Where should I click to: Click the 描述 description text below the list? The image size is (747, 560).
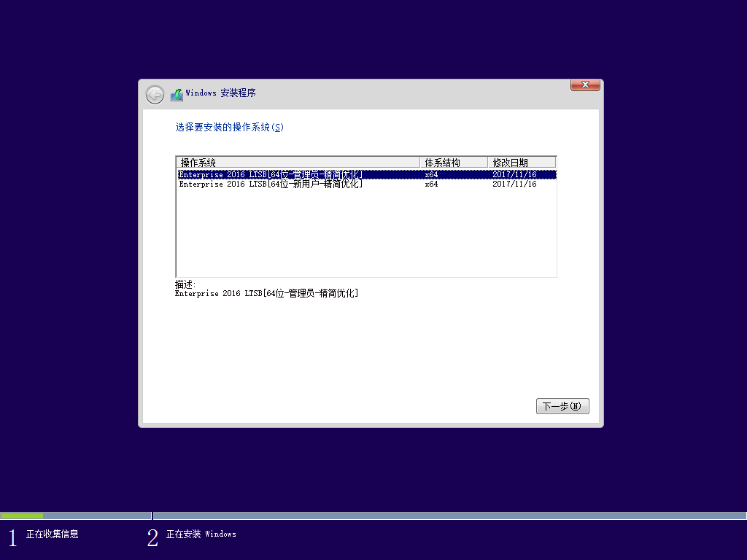pyautogui.click(x=179, y=284)
